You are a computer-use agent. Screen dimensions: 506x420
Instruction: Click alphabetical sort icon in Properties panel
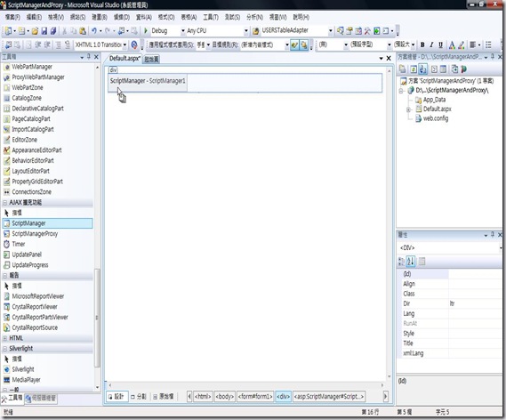point(411,262)
